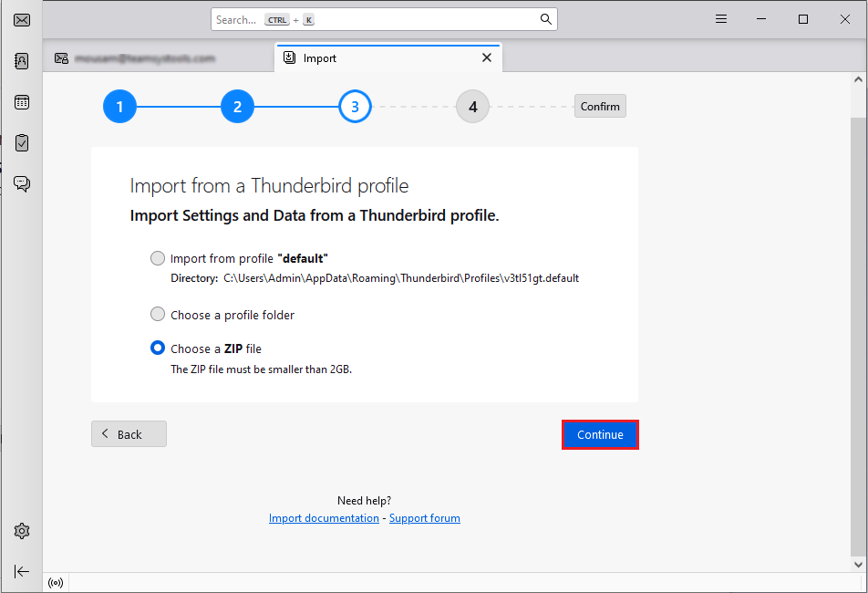Click "Import from a Thunderbird profile" heading
868x593 pixels.
click(x=269, y=185)
